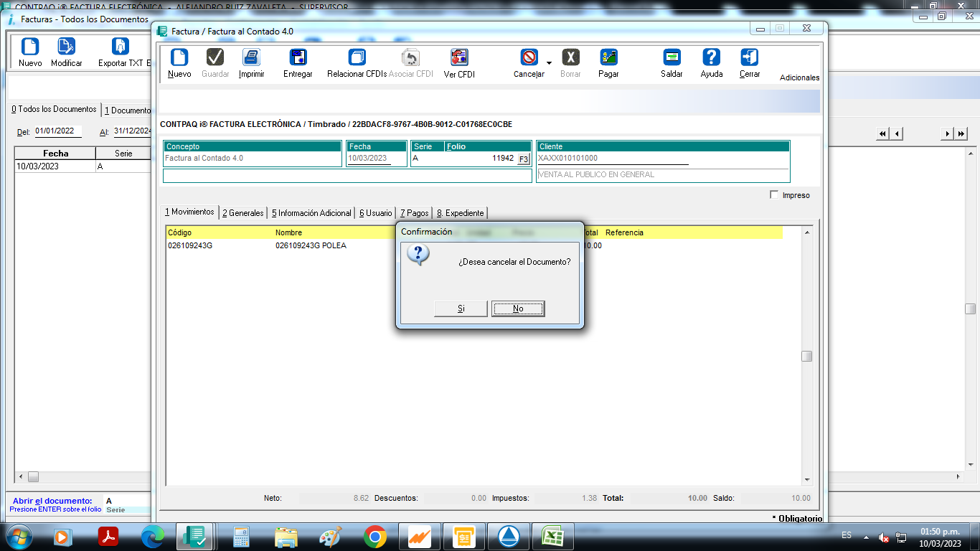This screenshot has height=551, width=980.
Task: Click Adicionales link in toolbar
Action: coord(799,77)
